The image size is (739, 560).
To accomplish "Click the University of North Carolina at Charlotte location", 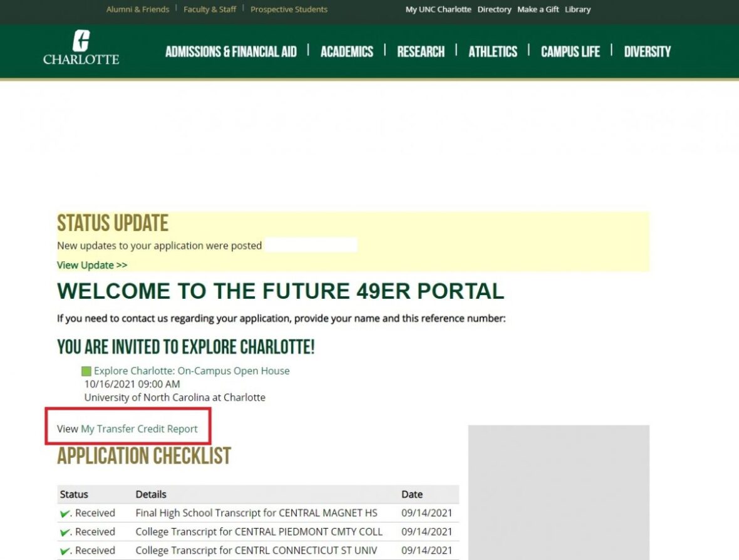I will (175, 397).
